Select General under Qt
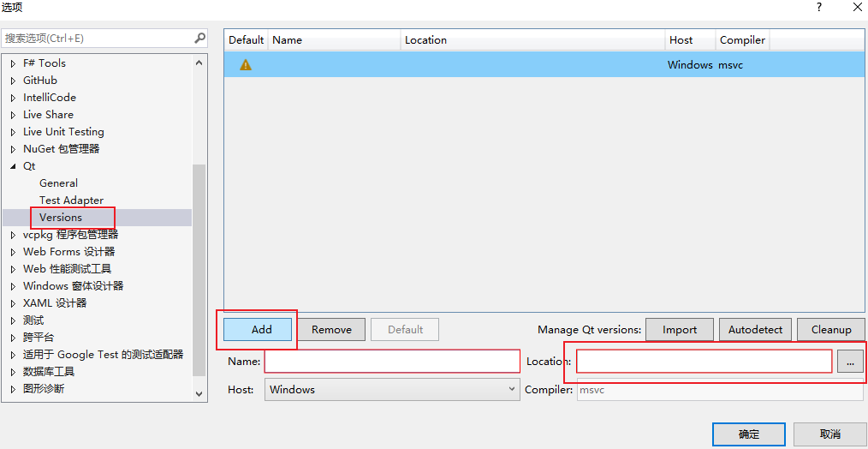This screenshot has width=868, height=449. [58, 183]
